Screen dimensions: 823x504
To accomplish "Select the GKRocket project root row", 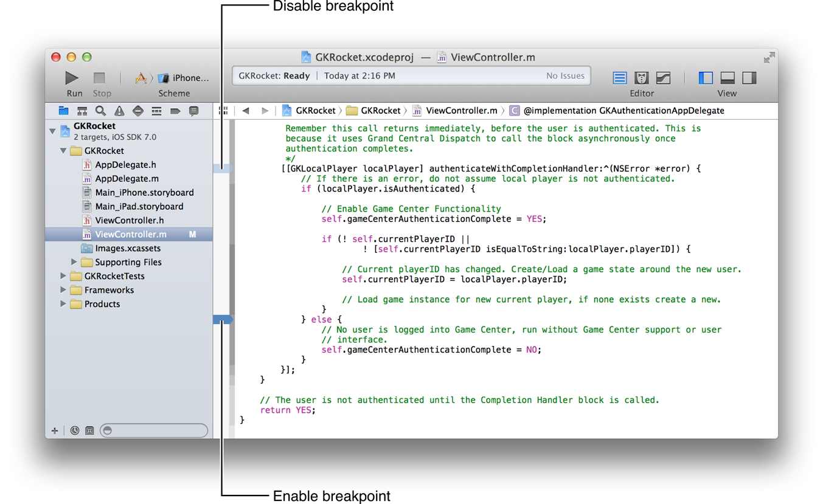I will 129,131.
